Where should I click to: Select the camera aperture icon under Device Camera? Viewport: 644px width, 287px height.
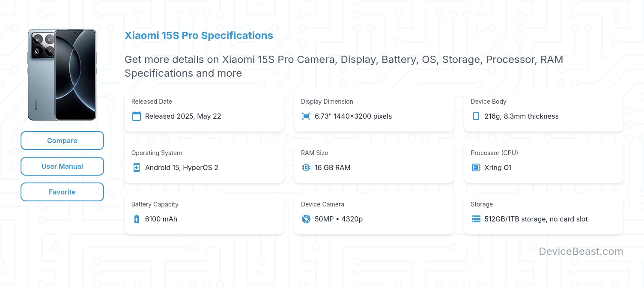pos(306,219)
